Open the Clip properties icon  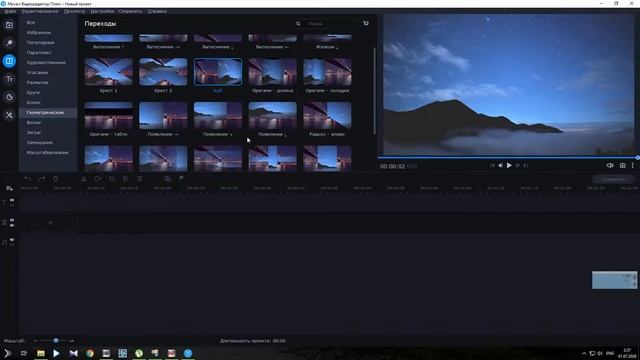pos(140,179)
